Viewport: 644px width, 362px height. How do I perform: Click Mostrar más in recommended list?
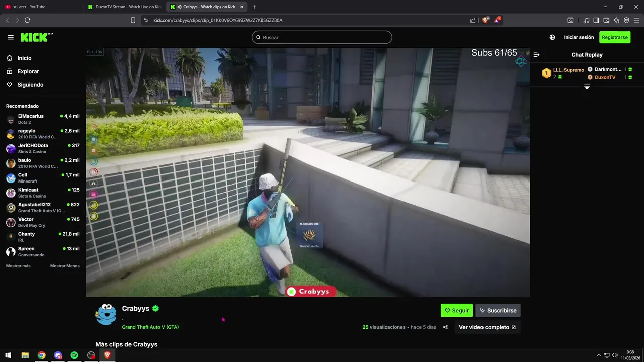(x=18, y=266)
